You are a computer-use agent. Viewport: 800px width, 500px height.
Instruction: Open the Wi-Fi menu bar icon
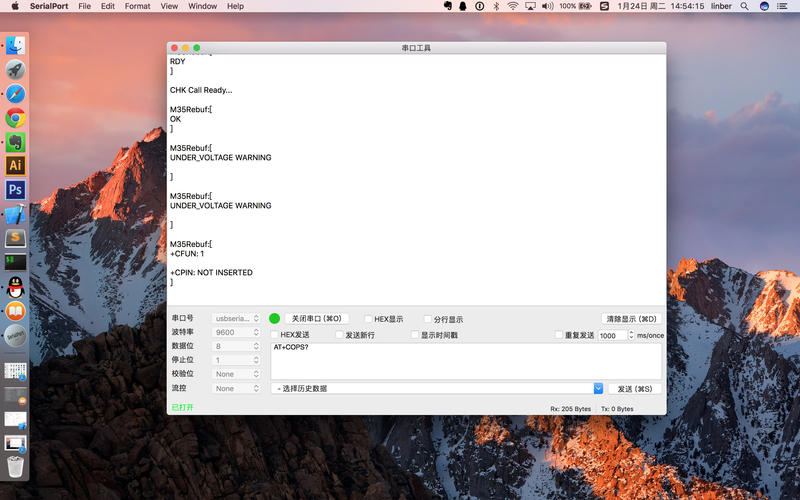[x=513, y=6]
